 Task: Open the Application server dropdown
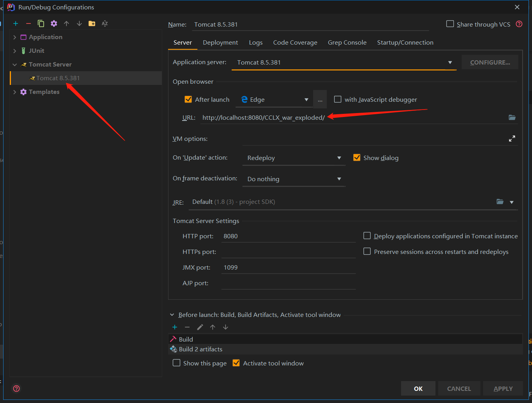click(450, 62)
